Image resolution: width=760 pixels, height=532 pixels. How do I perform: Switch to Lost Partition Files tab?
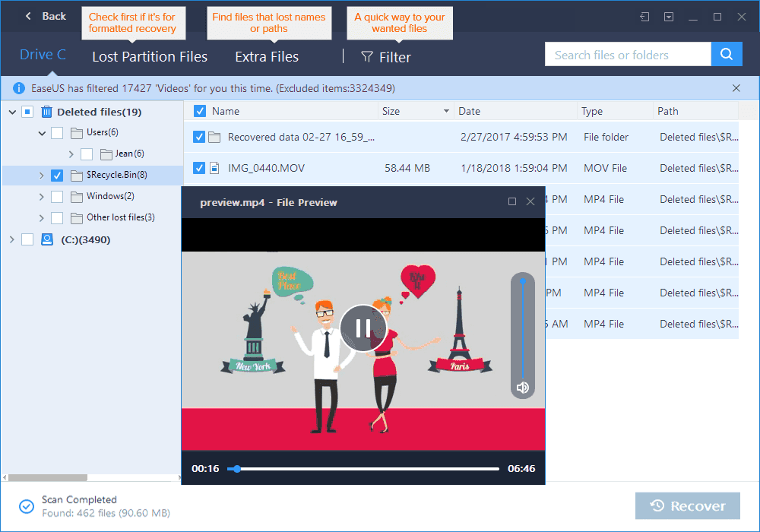pyautogui.click(x=150, y=57)
